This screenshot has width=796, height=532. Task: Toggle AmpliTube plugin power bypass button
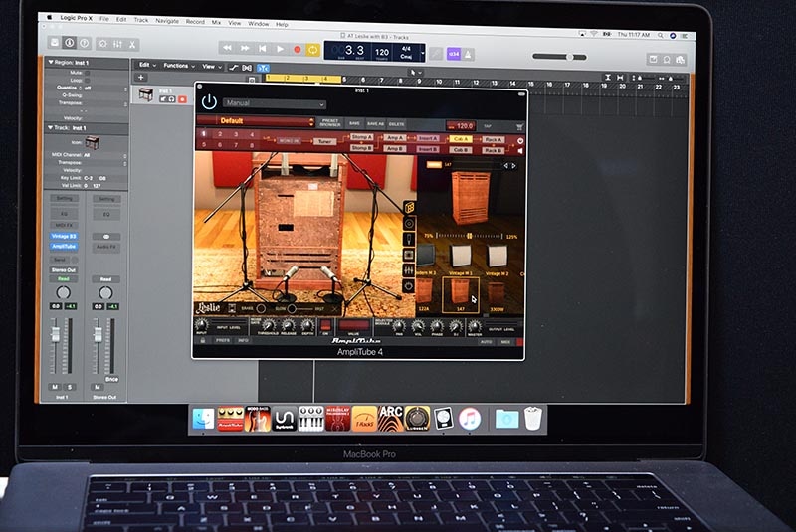[209, 102]
